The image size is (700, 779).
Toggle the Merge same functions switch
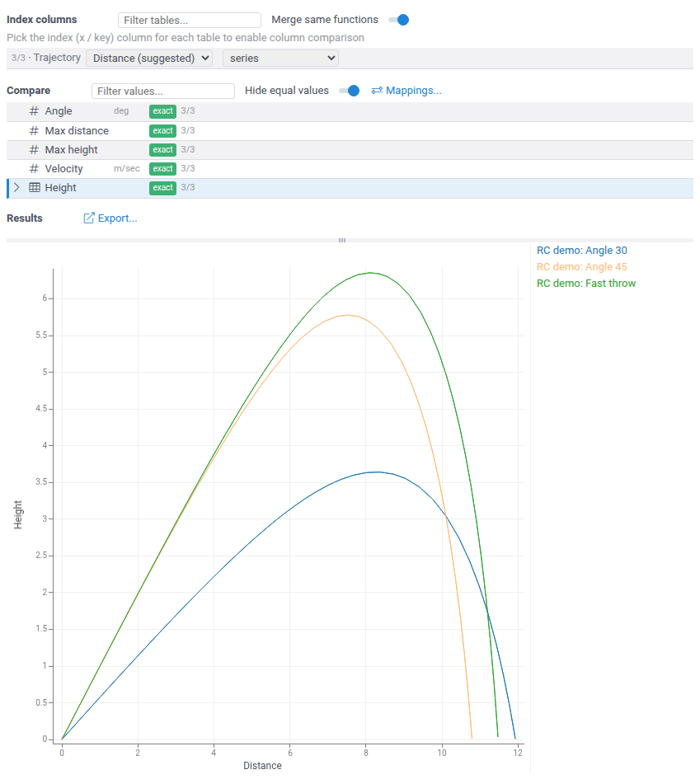pos(398,20)
